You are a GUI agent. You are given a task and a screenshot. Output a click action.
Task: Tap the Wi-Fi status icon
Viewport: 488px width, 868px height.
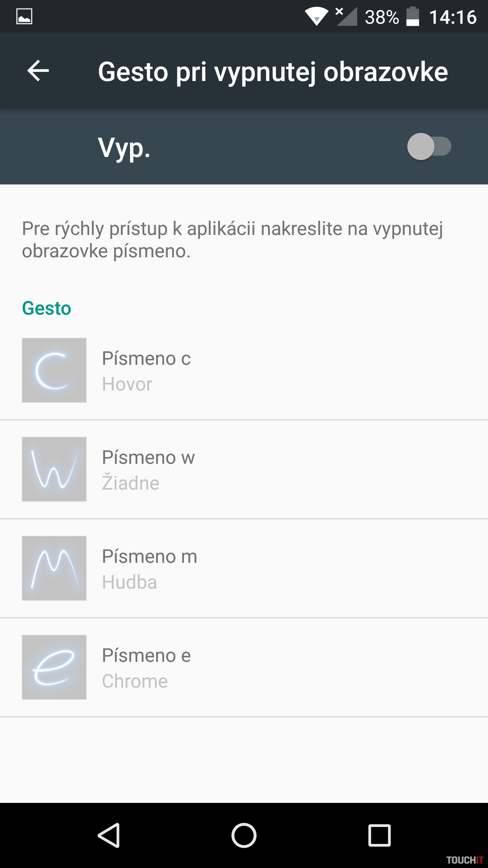(x=317, y=16)
